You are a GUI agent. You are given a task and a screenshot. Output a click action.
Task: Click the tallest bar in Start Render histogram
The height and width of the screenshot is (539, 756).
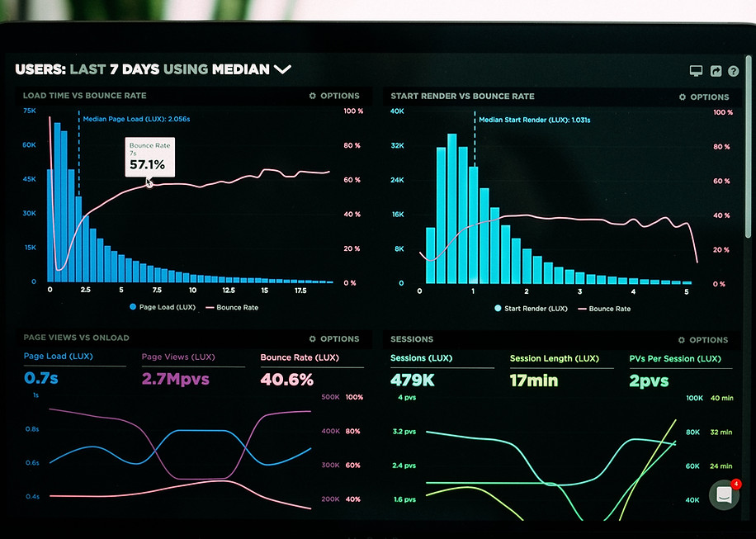click(451, 208)
